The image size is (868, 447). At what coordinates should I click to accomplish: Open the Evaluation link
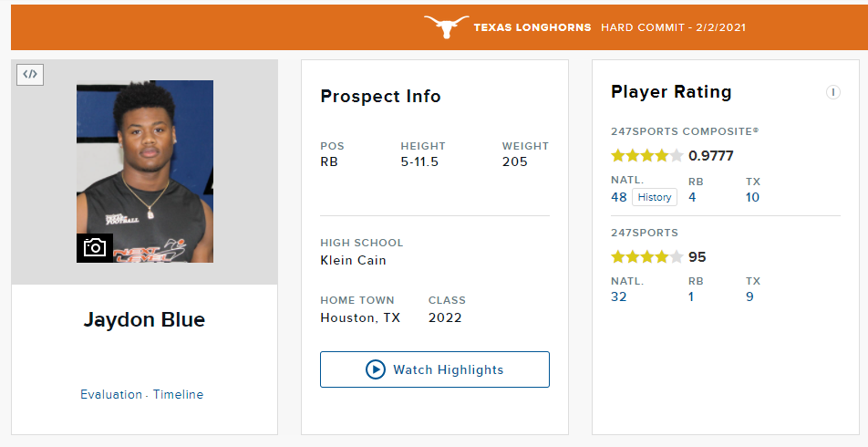click(110, 395)
